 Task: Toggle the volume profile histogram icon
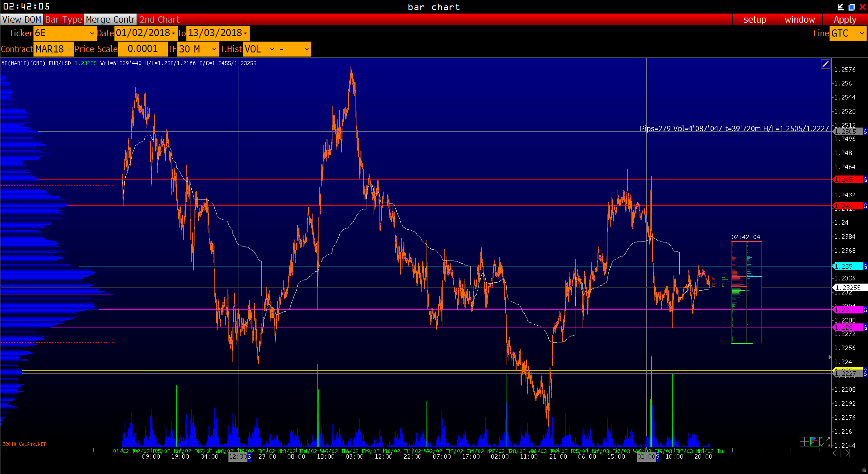[815, 442]
